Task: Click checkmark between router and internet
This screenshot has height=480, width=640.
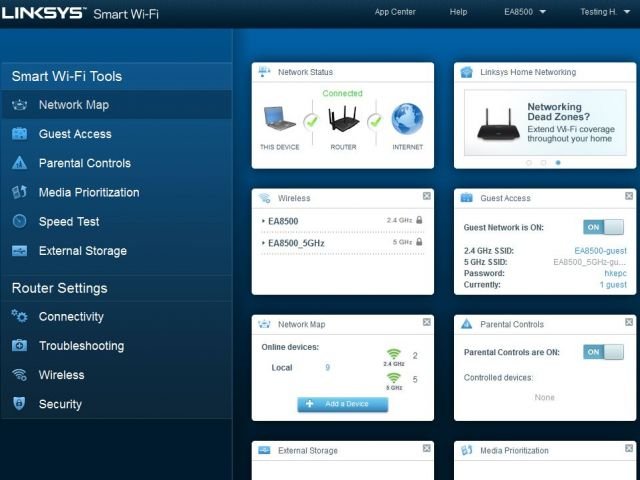Action: 375,121
